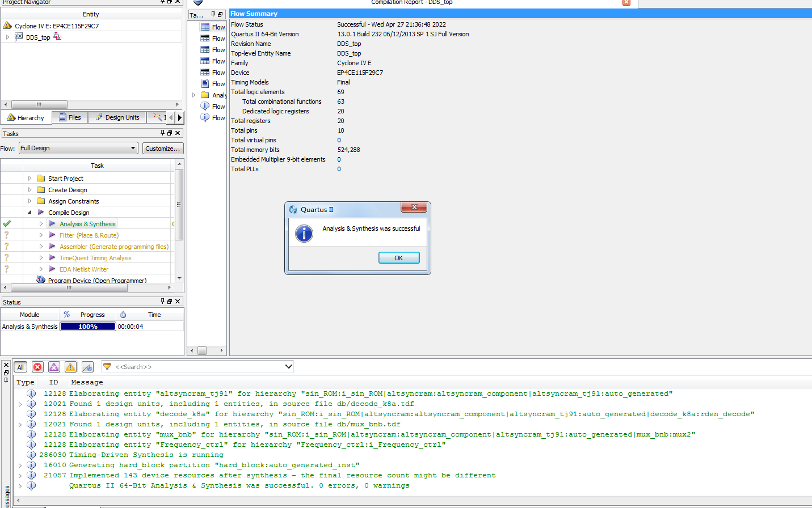
Task: Open the wand icon tab in Project Navigator
Action: click(x=158, y=117)
